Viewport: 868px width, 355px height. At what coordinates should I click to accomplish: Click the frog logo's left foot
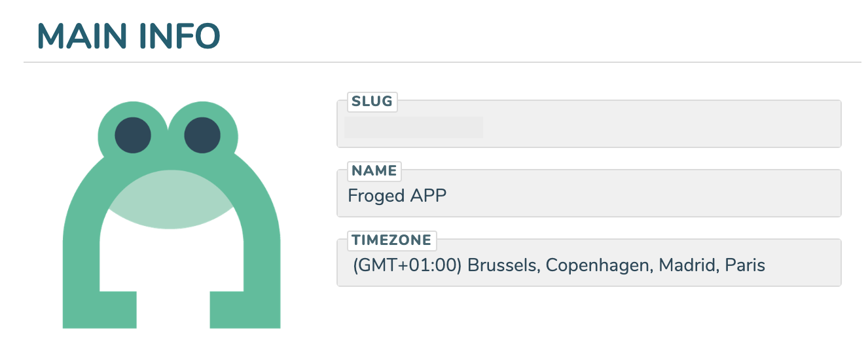[99, 310]
